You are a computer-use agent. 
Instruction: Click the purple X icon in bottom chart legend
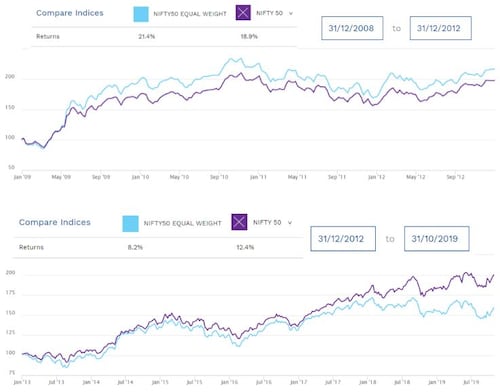click(x=239, y=222)
